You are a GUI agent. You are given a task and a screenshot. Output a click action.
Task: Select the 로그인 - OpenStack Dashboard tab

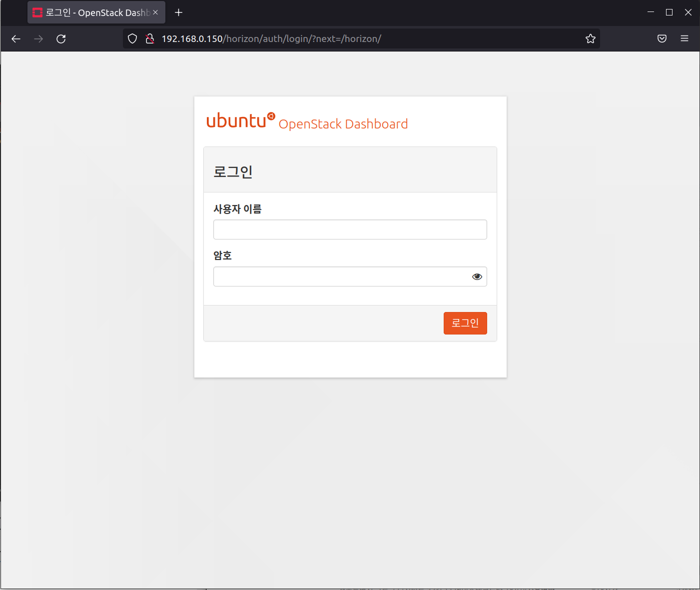click(x=96, y=12)
